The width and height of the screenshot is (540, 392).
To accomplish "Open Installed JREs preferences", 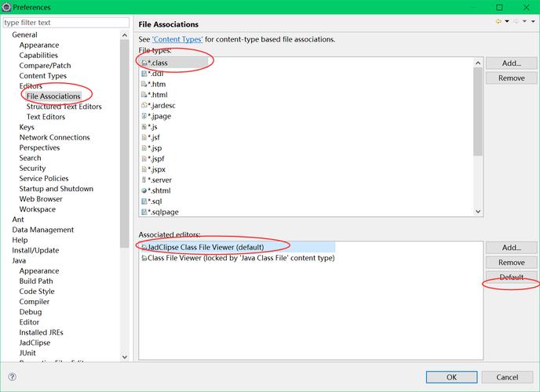I will [42, 332].
